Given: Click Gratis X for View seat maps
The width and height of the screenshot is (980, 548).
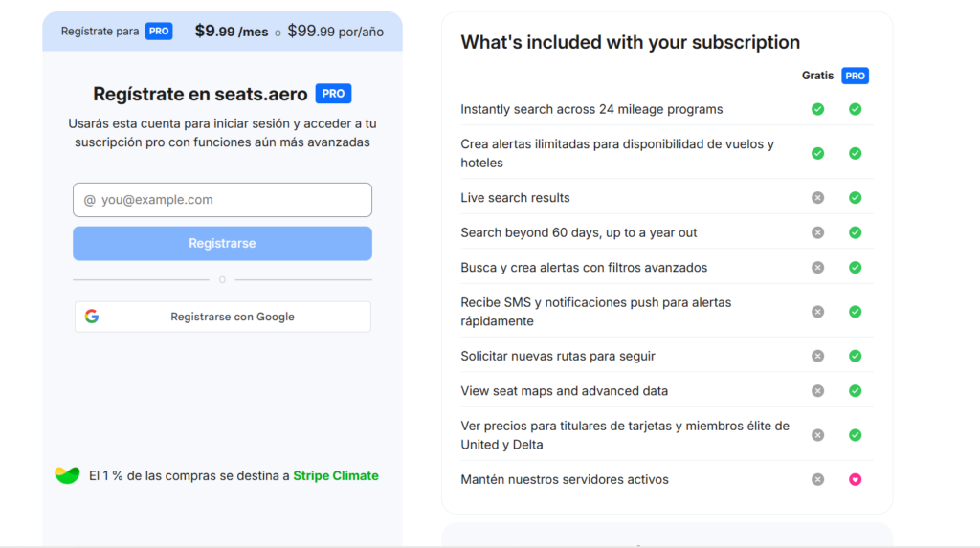Looking at the screenshot, I should 817,391.
